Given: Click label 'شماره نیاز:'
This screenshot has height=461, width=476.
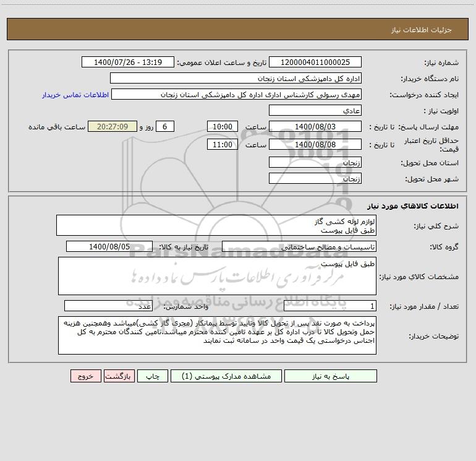Looking at the screenshot, I should coord(441,62).
